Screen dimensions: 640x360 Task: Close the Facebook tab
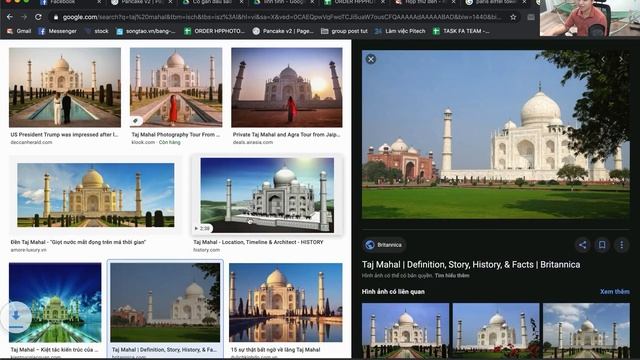[99, 2]
